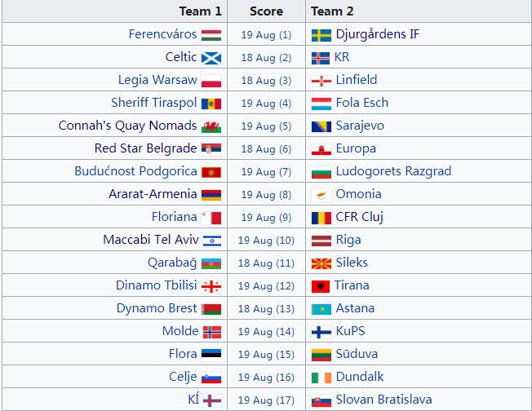
Task: Follow the Ludogorets Razgrad link
Action: click(x=393, y=171)
